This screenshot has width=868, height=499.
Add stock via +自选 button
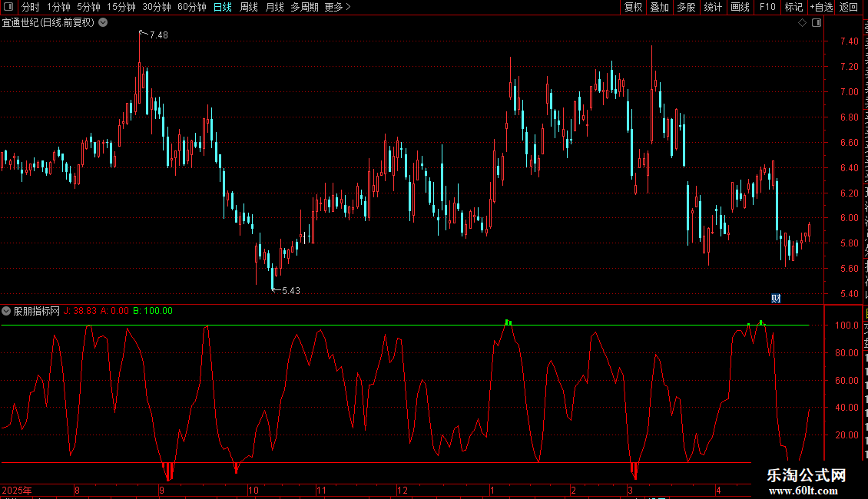[821, 7]
